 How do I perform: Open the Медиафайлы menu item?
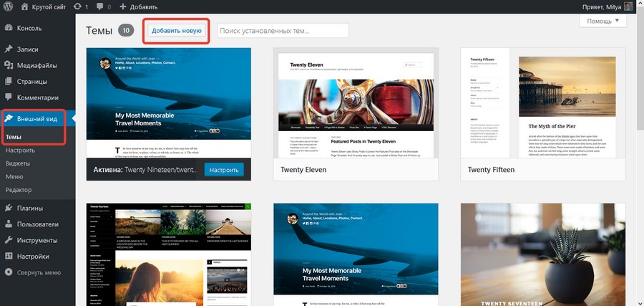pyautogui.click(x=38, y=65)
